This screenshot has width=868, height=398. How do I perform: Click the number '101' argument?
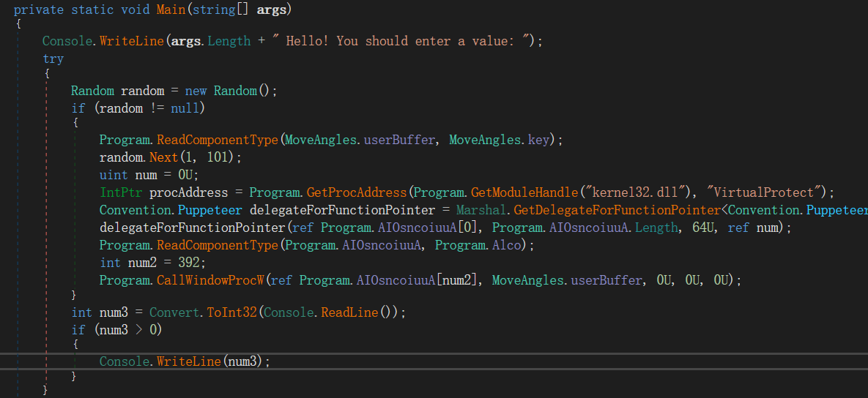tap(218, 157)
